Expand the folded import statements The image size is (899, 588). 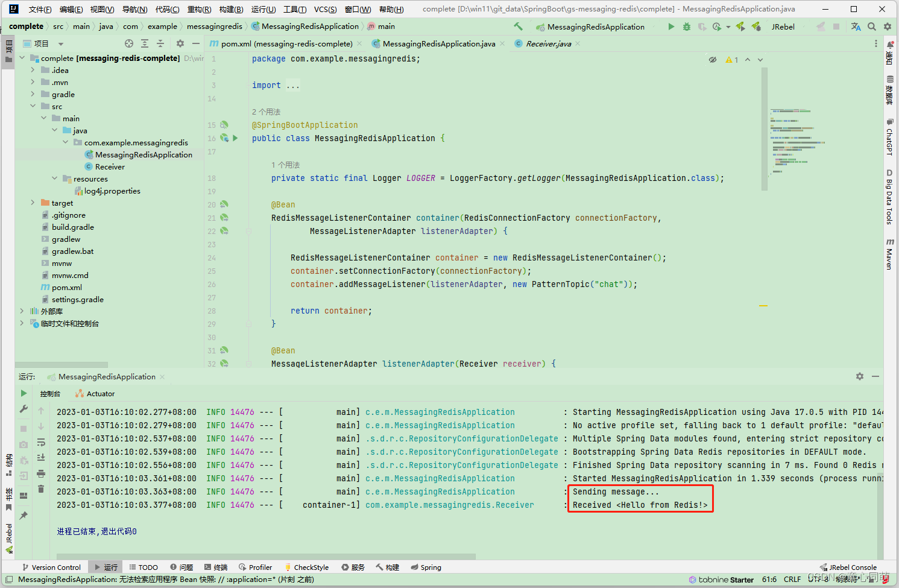[x=292, y=85]
